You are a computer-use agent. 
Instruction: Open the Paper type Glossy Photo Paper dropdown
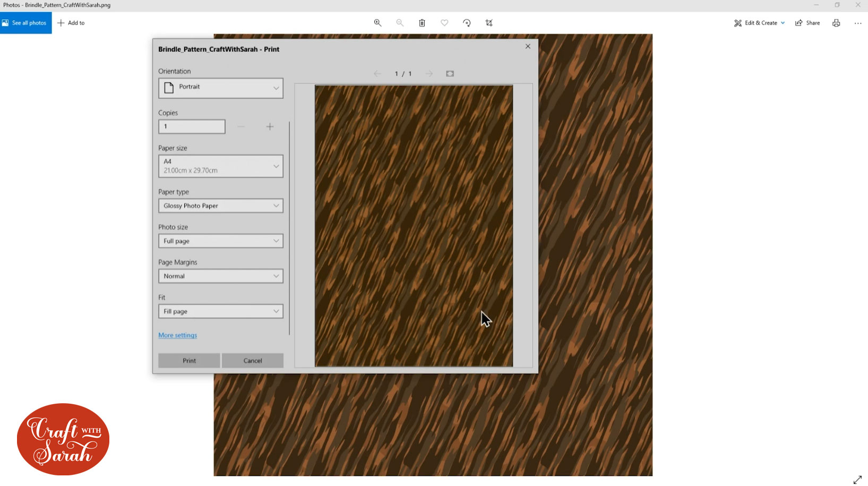(220, 206)
